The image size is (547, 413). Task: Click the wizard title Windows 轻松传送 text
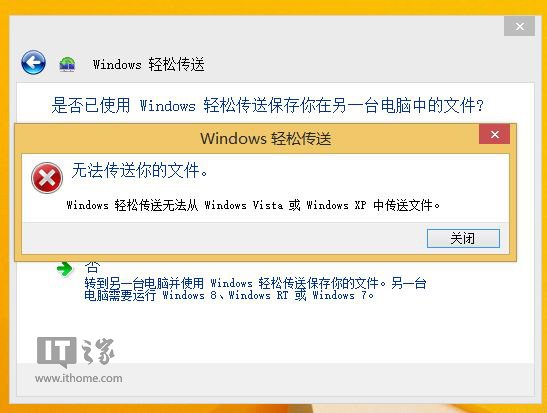pos(149,65)
